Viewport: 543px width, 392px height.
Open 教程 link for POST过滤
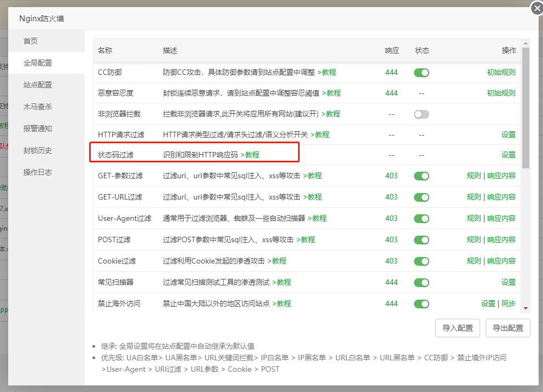pyautogui.click(x=306, y=239)
